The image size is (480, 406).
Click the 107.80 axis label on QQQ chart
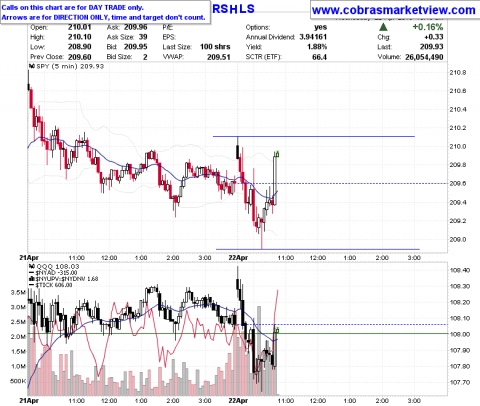point(460,366)
